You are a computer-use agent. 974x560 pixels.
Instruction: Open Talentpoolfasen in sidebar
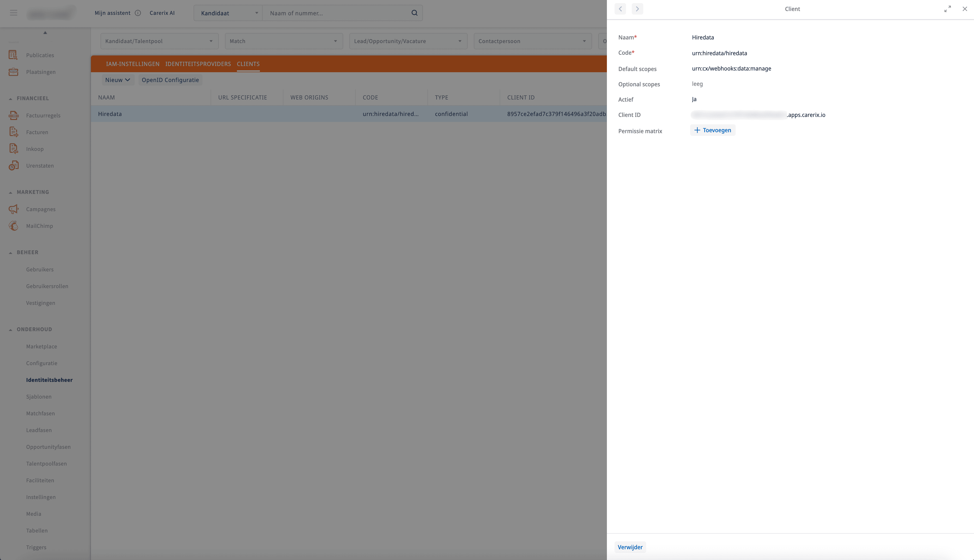47,463
